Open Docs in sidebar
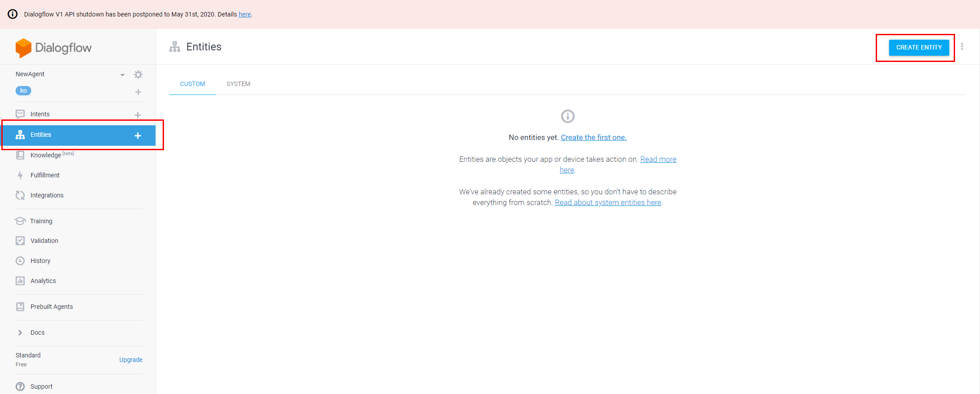 click(37, 332)
